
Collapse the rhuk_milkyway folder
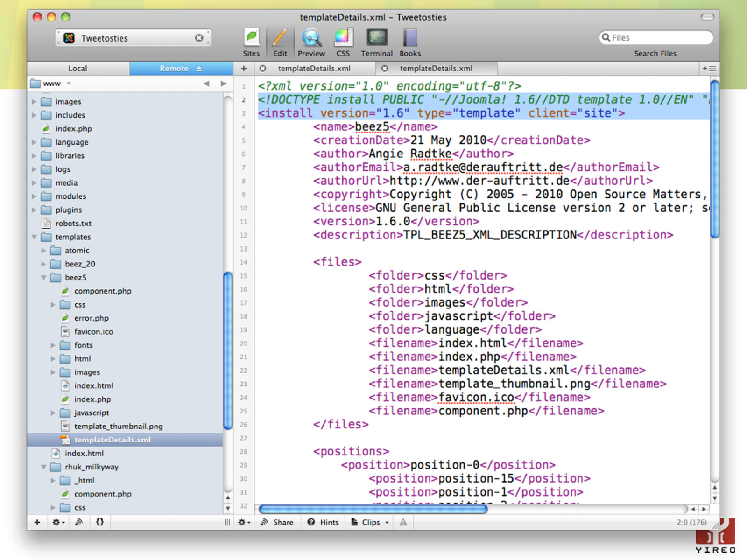tap(43, 467)
